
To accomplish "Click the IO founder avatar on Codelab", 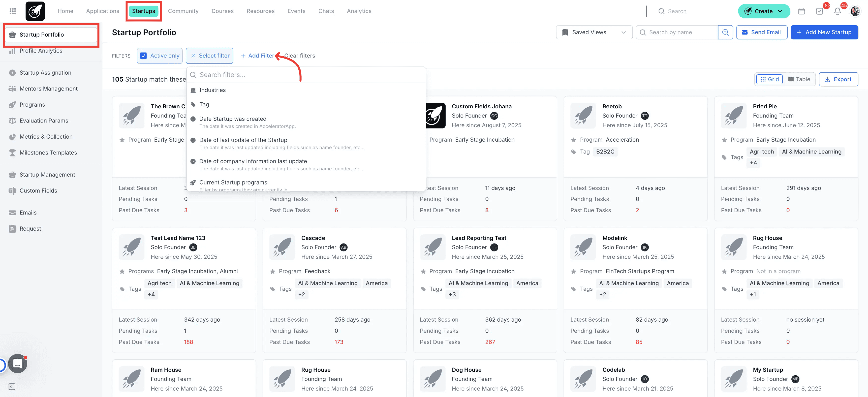I will point(645,379).
